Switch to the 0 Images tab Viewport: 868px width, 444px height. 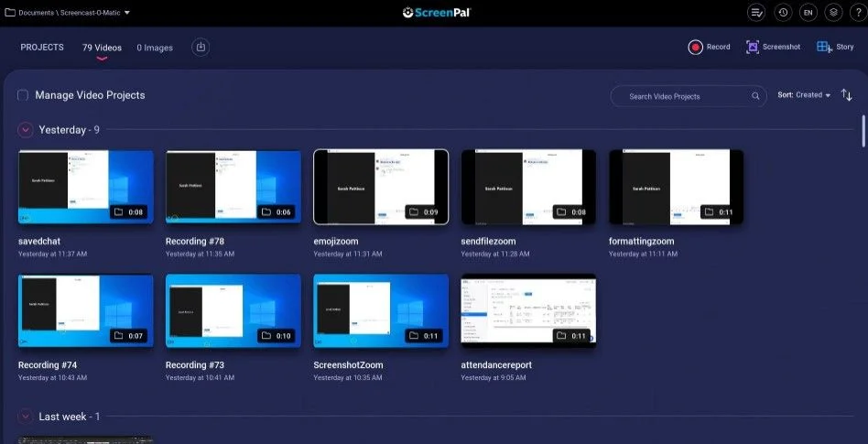155,48
